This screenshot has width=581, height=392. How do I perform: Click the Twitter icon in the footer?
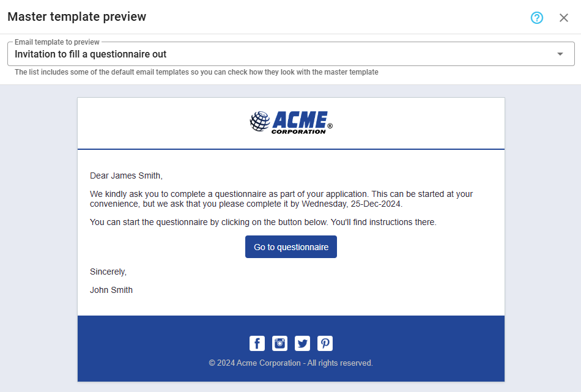click(303, 343)
